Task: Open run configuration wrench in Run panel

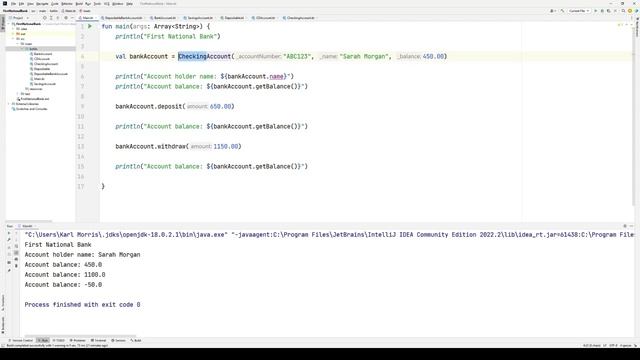Action: coord(9,240)
